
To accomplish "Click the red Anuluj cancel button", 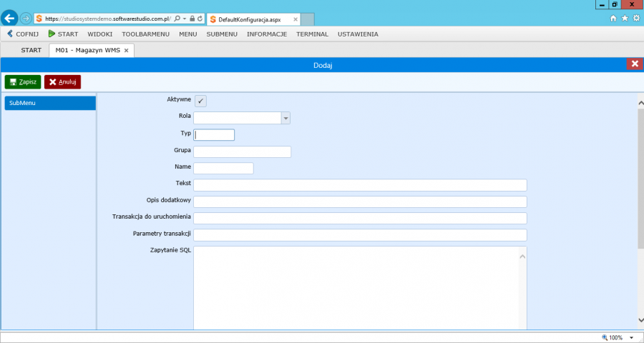I will 62,81.
